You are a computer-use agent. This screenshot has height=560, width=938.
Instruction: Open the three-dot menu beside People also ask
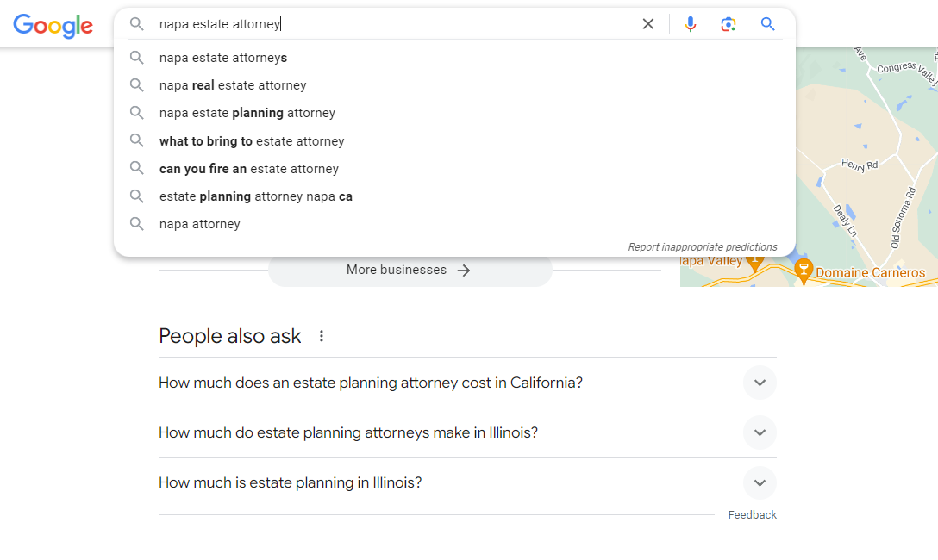point(322,336)
